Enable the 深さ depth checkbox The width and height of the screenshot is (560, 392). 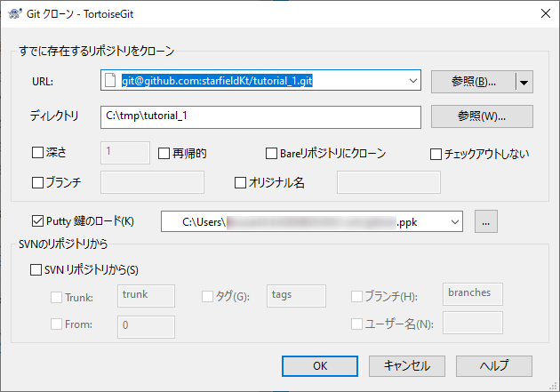[37, 153]
